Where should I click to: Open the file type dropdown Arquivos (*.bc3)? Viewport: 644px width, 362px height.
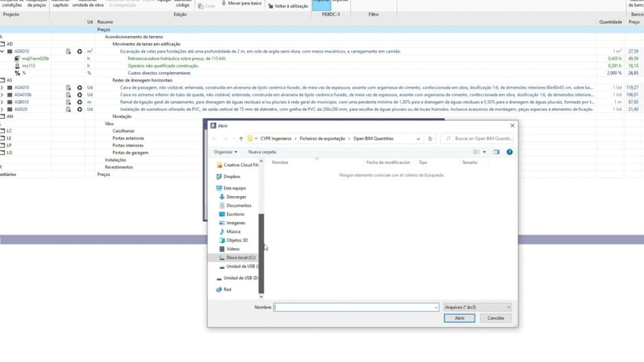tap(477, 307)
